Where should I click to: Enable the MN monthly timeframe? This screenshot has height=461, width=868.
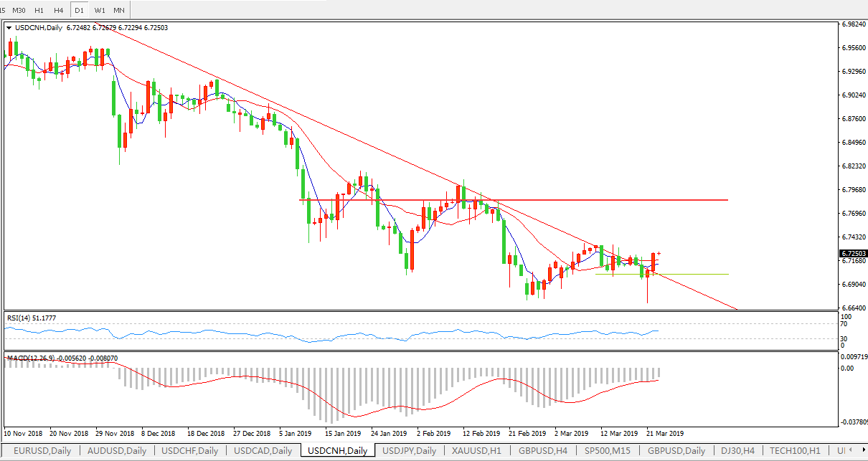pos(119,10)
